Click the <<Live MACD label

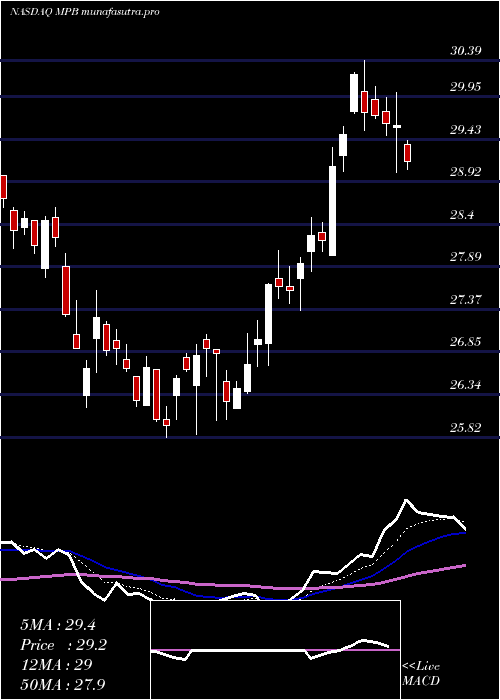[421, 674]
